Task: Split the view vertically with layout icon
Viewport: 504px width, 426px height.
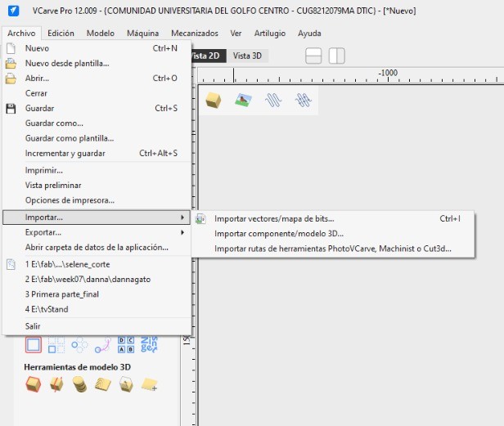Action: 337,56
